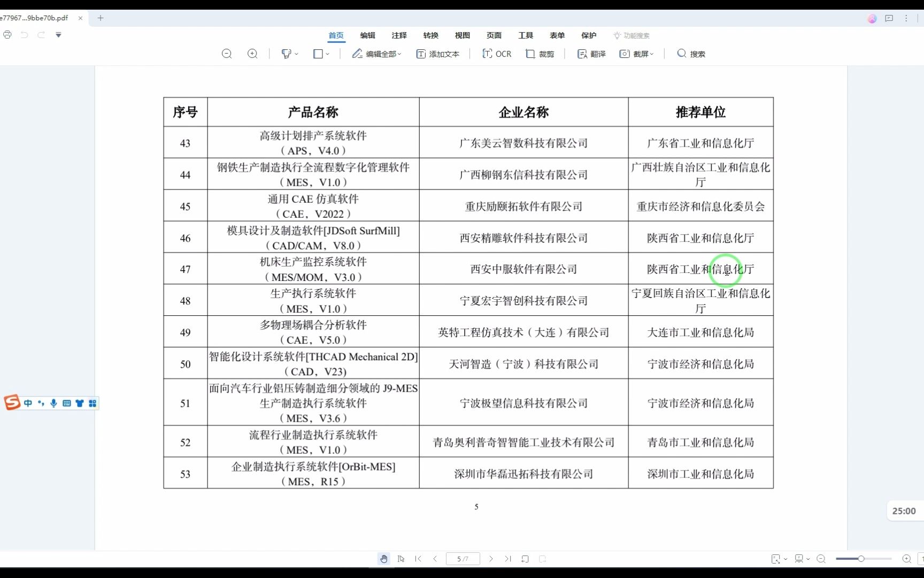Switch to the 页面 tab
The width and height of the screenshot is (924, 578).
pyautogui.click(x=494, y=35)
